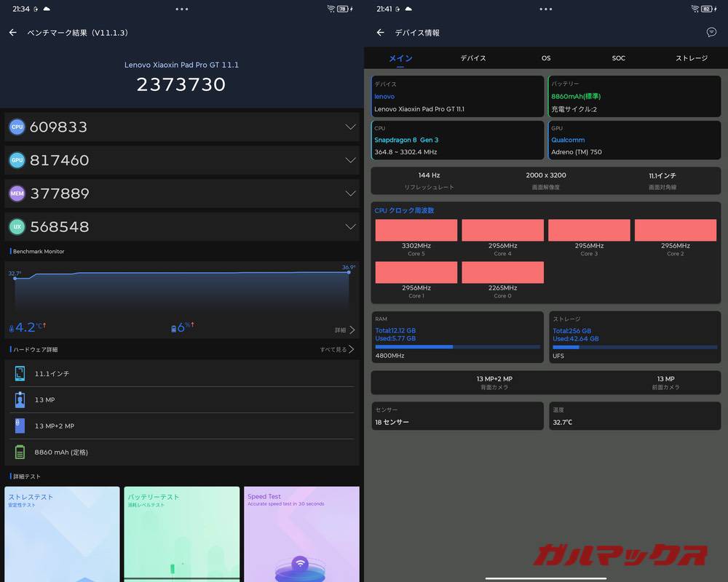Viewport: 728px width, 582px height.
Task: Open 詳細 link under Benchmark Monitor
Action: [x=344, y=330]
